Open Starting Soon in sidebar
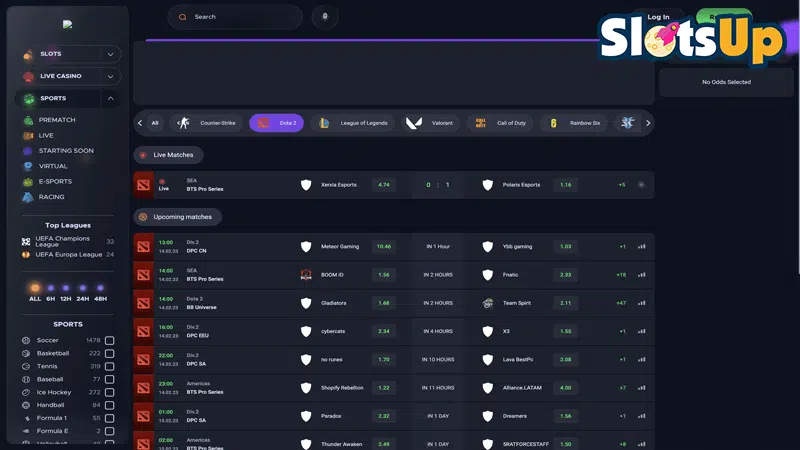 [66, 151]
